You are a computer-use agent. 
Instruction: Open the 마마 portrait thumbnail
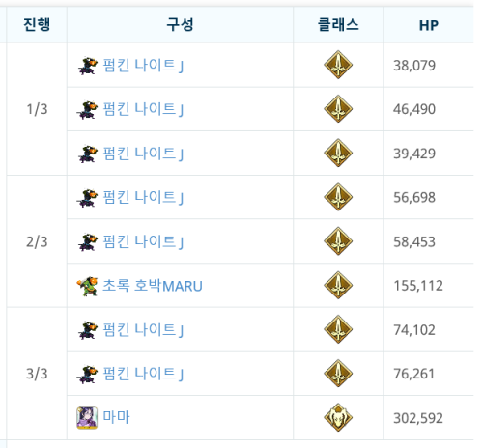click(87, 418)
